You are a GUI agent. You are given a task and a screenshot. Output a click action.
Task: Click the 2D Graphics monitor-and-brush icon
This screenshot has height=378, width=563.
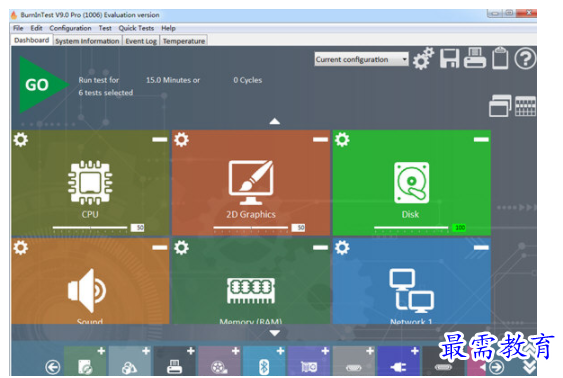pos(251,182)
